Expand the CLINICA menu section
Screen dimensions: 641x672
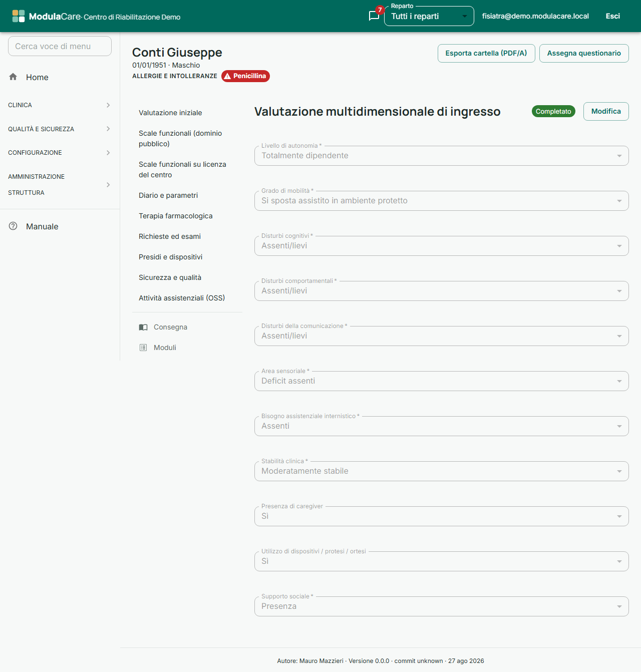tap(60, 105)
